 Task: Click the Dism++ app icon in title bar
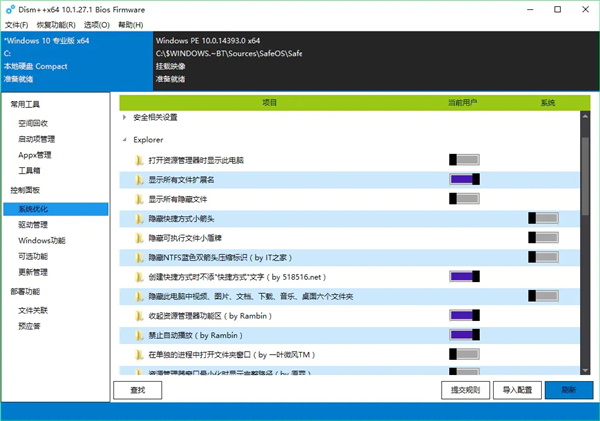click(x=11, y=9)
